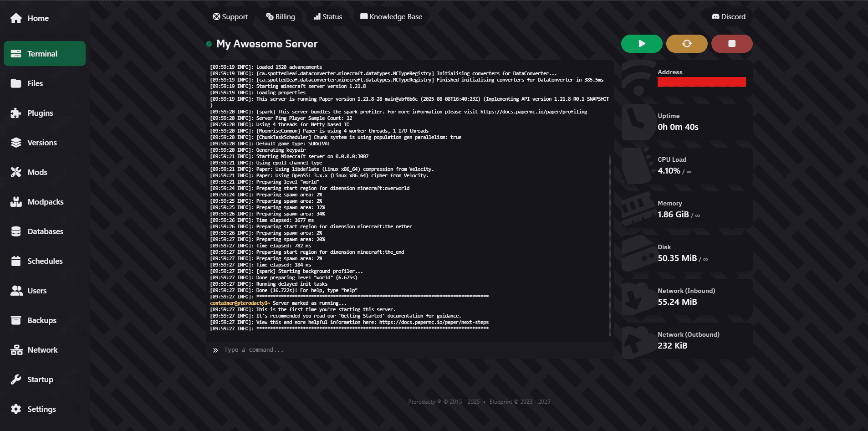Go to Startup configuration

pos(40,380)
